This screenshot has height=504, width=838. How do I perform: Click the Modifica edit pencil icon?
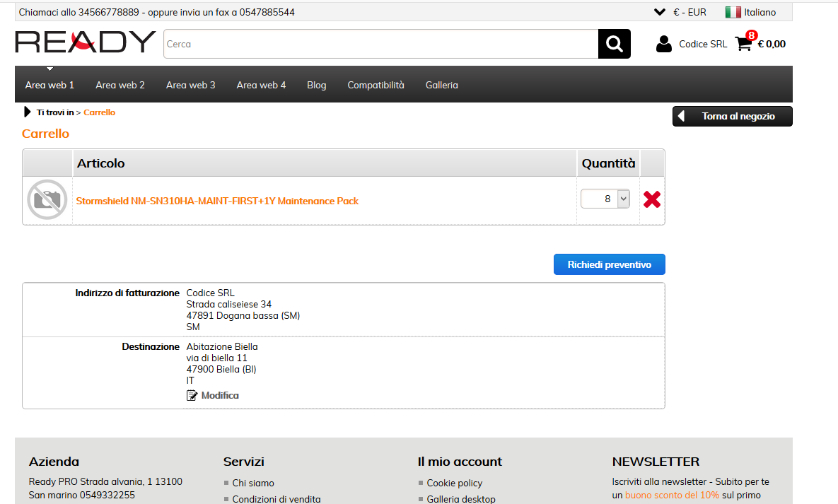[192, 396]
